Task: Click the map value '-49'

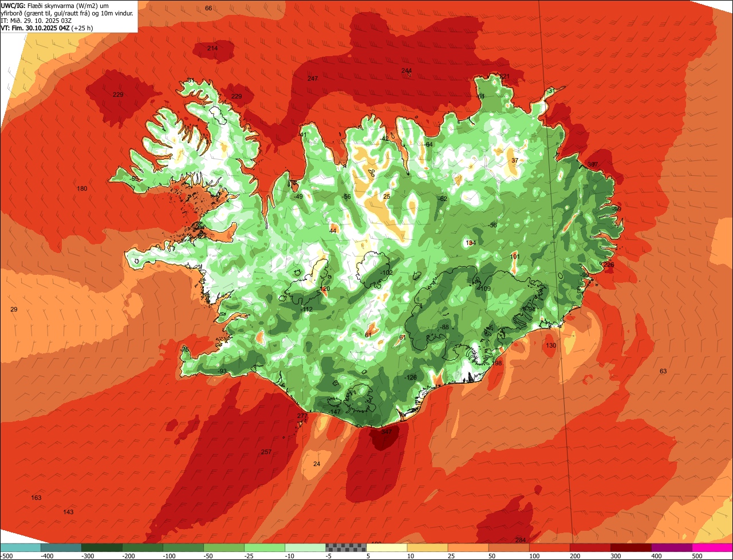Action: tap(298, 196)
